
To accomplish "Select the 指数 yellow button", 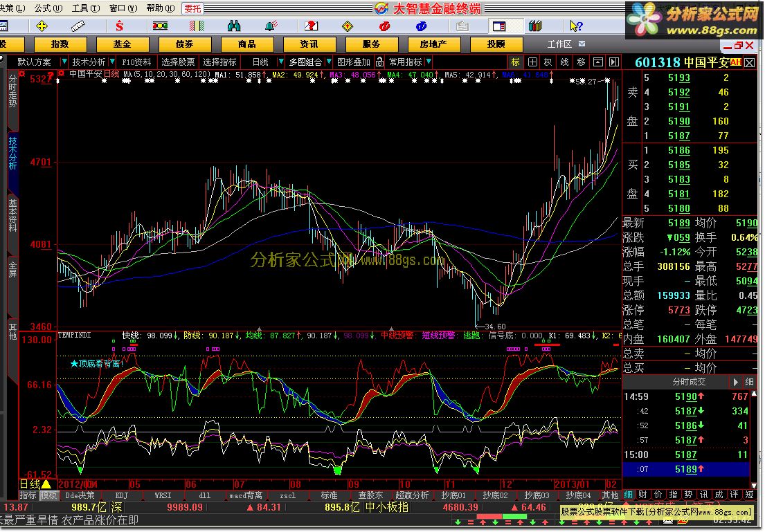I will (60, 44).
